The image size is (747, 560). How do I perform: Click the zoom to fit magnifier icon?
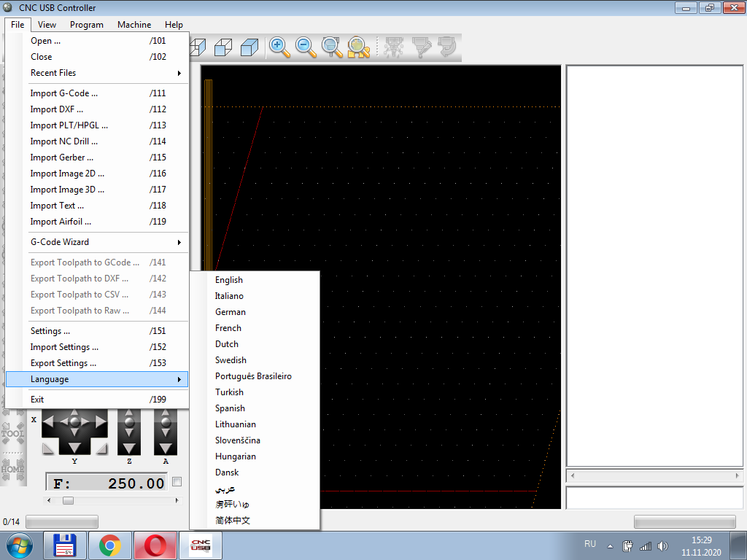pos(358,47)
